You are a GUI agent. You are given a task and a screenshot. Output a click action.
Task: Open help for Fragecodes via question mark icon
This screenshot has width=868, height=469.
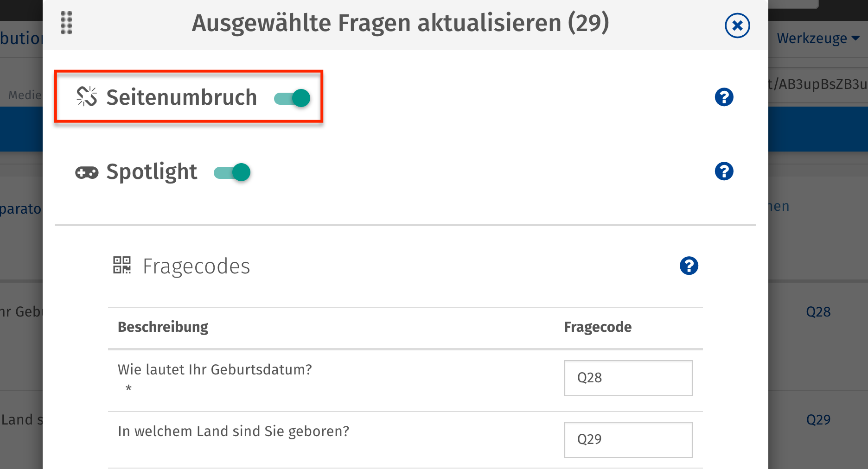click(x=689, y=266)
